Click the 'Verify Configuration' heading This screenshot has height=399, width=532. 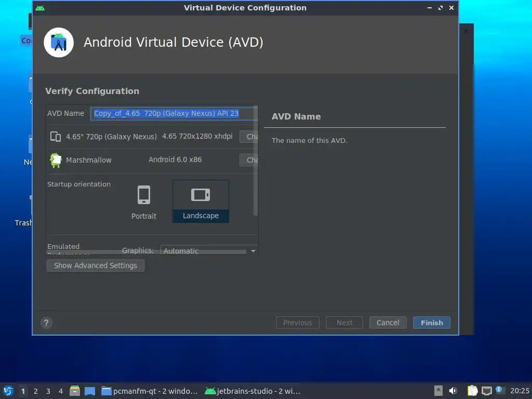[92, 91]
